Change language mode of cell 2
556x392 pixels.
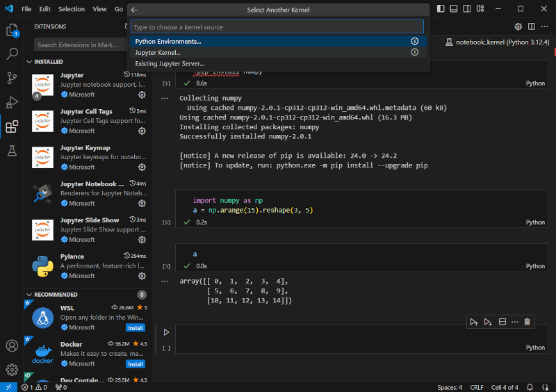(535, 222)
